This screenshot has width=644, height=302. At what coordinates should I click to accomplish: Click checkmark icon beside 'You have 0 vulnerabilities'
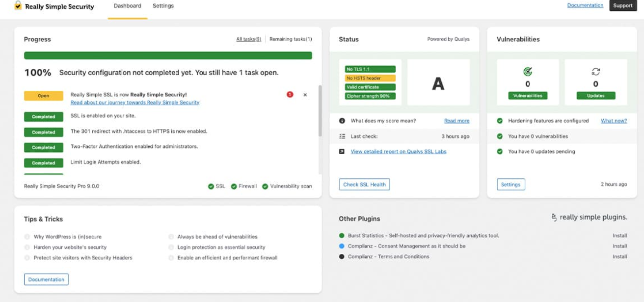500,136
